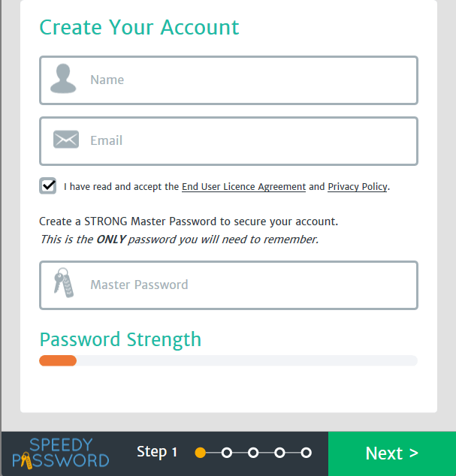Select the second step indicator circle

[227, 452]
